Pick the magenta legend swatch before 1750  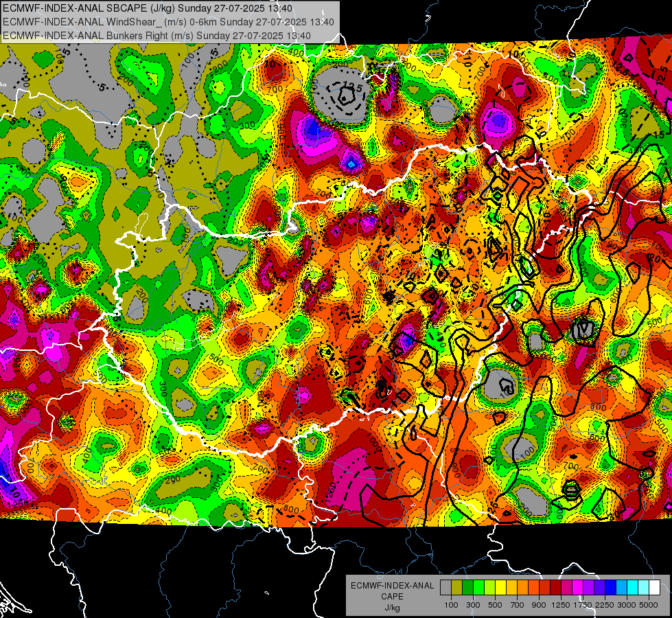pos(578,588)
